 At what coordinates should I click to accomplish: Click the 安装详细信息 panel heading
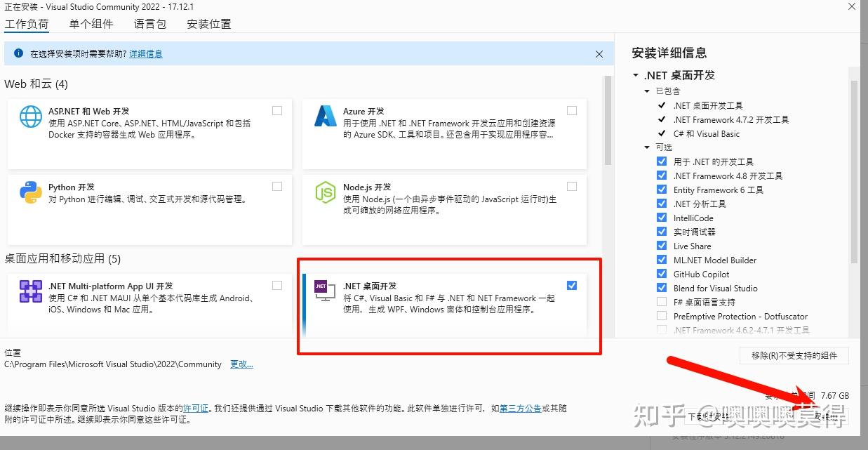click(669, 53)
